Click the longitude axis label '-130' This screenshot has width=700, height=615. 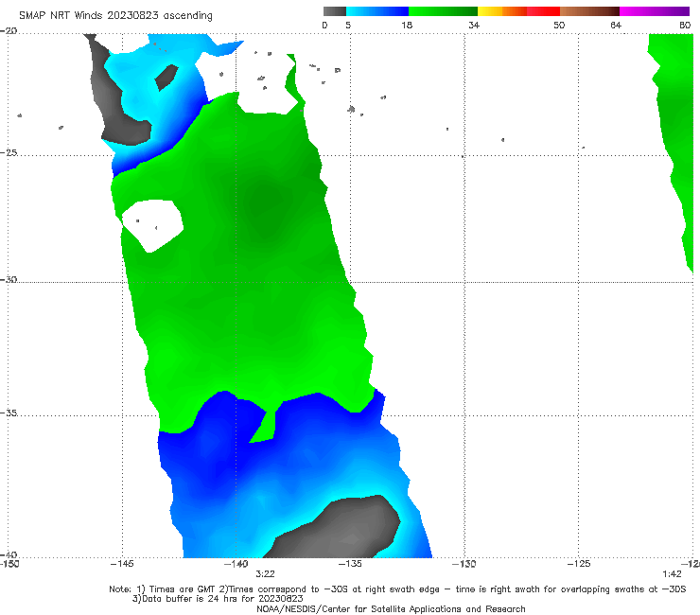(x=464, y=564)
